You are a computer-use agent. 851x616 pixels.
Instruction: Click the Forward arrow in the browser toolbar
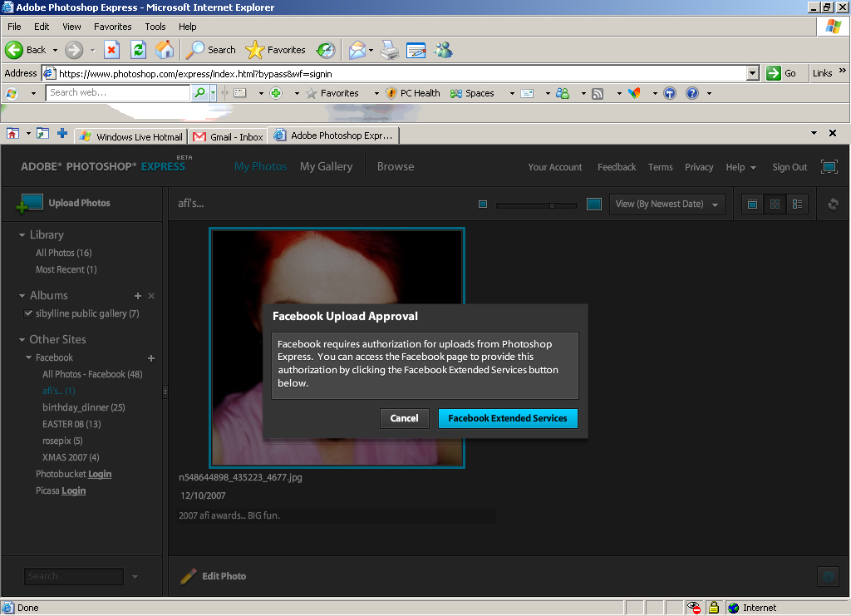coord(74,50)
